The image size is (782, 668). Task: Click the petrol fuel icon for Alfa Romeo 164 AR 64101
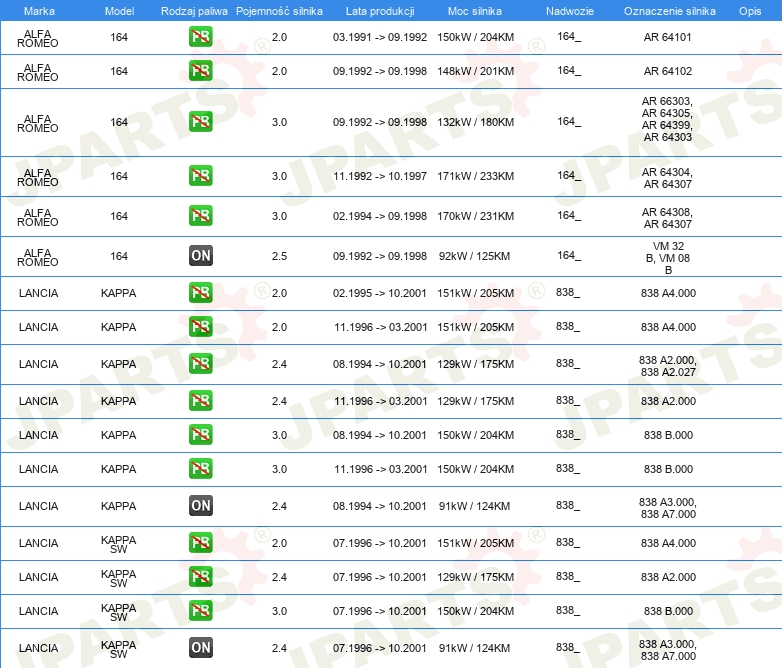click(x=200, y=37)
